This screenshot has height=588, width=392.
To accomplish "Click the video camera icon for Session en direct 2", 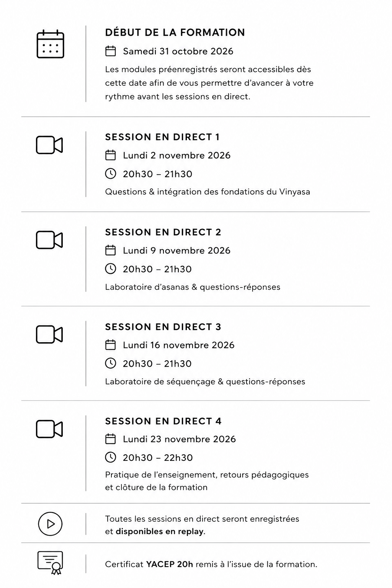I will tap(49, 240).
